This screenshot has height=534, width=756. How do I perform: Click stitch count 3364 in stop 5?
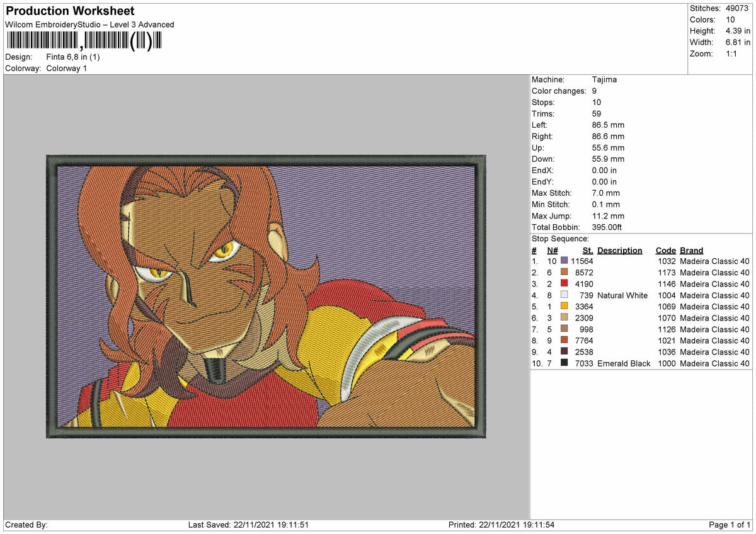(584, 306)
